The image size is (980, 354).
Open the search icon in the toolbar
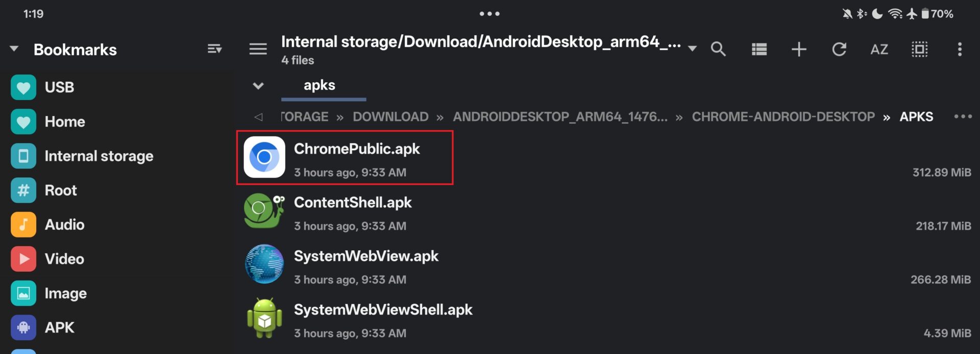click(718, 49)
